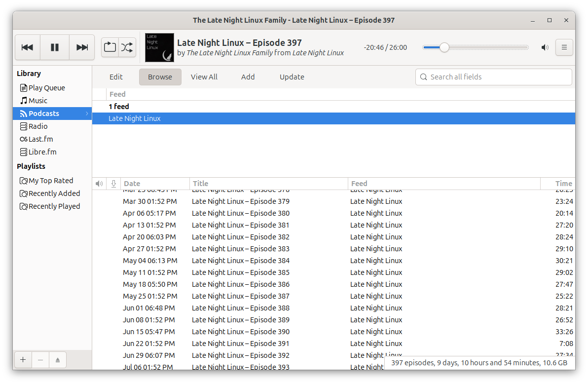Open Last.fm in the sidebar

tap(52, 139)
